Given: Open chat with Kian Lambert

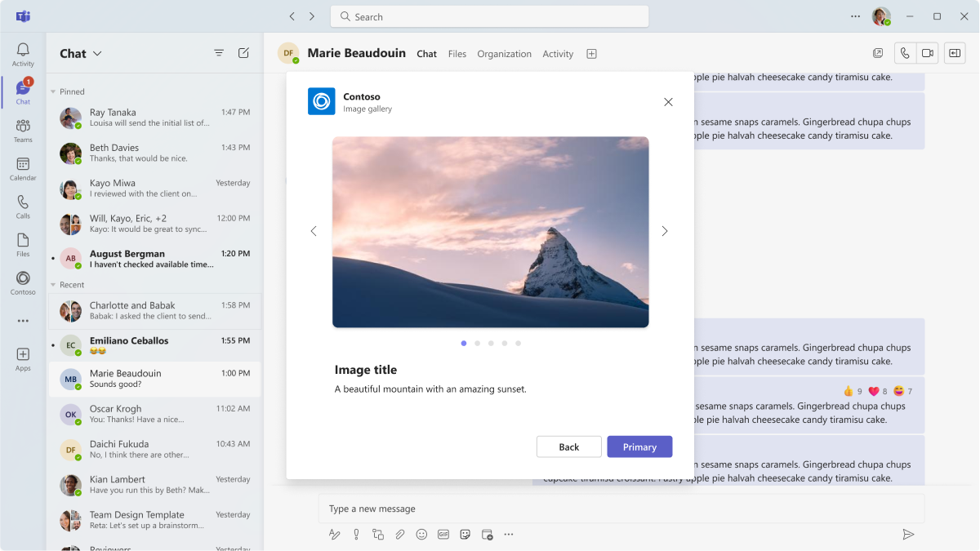Looking at the screenshot, I should [x=155, y=485].
